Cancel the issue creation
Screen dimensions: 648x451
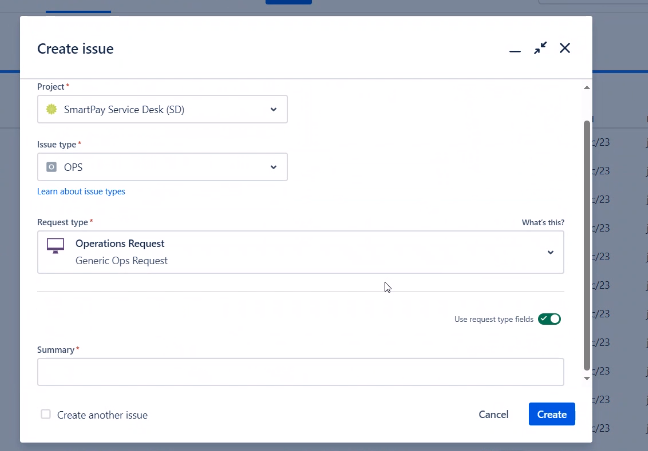(x=493, y=414)
